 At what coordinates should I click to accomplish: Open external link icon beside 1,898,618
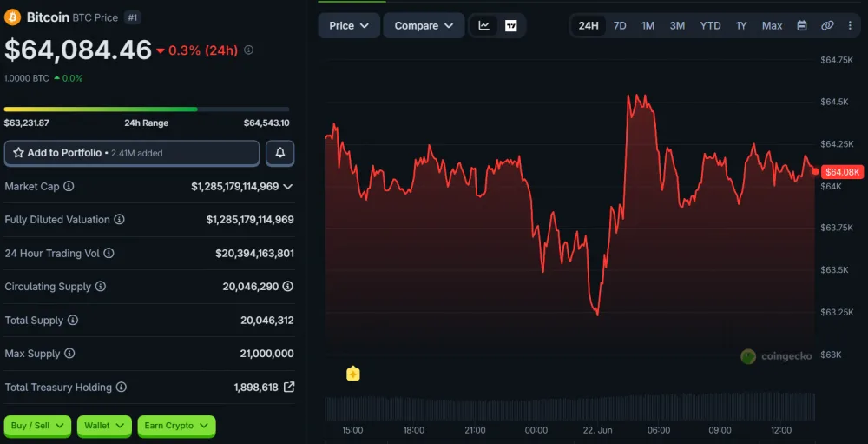click(x=289, y=387)
